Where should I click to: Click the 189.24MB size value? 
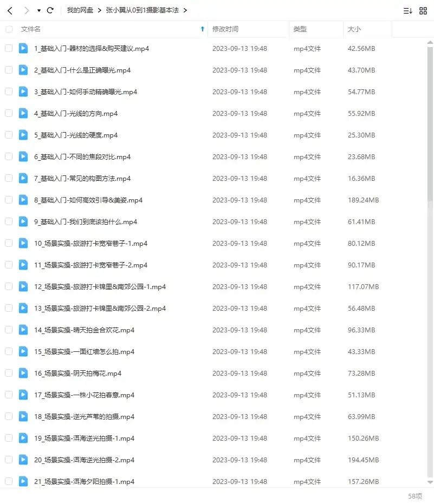[x=363, y=200]
